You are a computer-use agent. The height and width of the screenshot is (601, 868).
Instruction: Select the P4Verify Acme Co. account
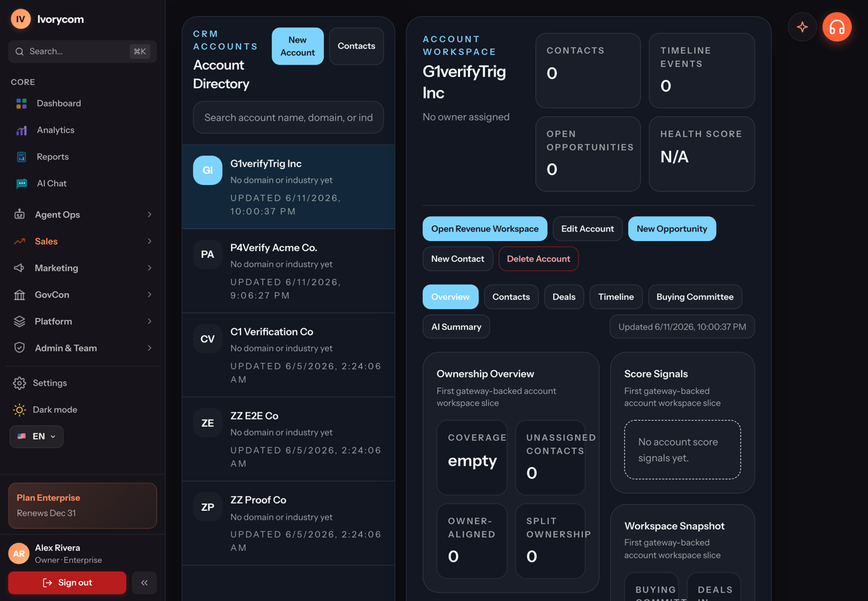[288, 271]
